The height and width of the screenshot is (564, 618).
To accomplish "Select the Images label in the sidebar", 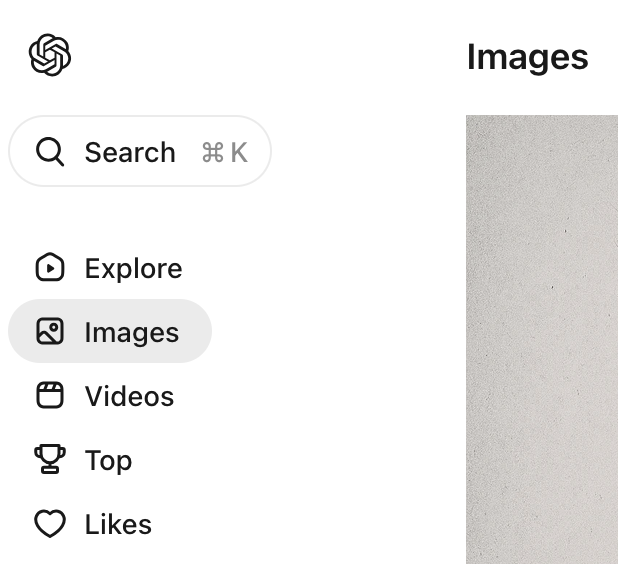I will click(x=132, y=332).
